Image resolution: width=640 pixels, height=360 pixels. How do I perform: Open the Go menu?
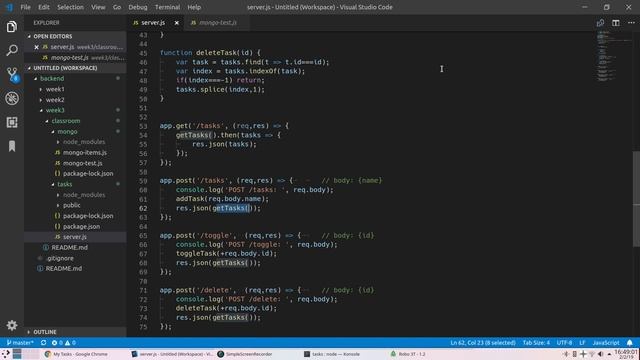[x=117, y=7]
